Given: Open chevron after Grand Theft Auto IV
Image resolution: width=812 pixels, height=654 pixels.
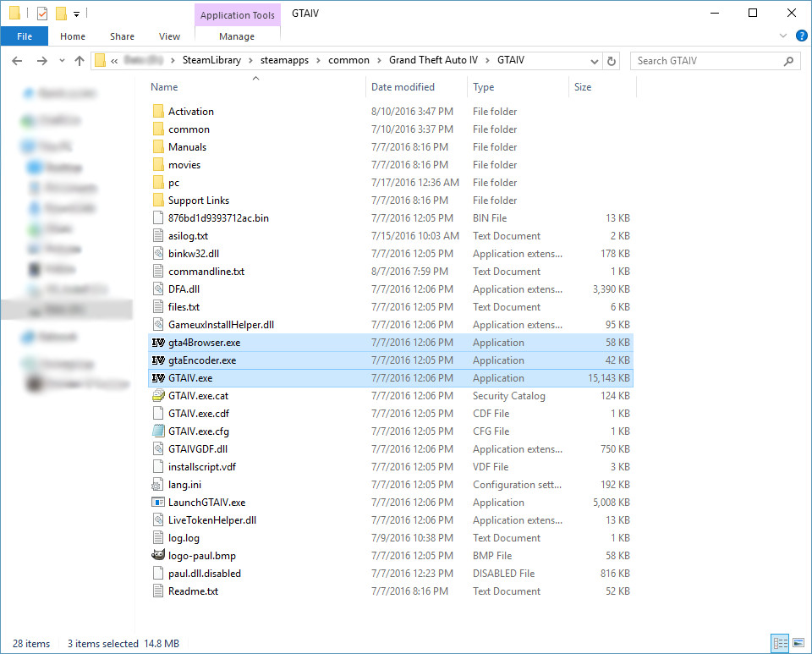Looking at the screenshot, I should click(487, 61).
